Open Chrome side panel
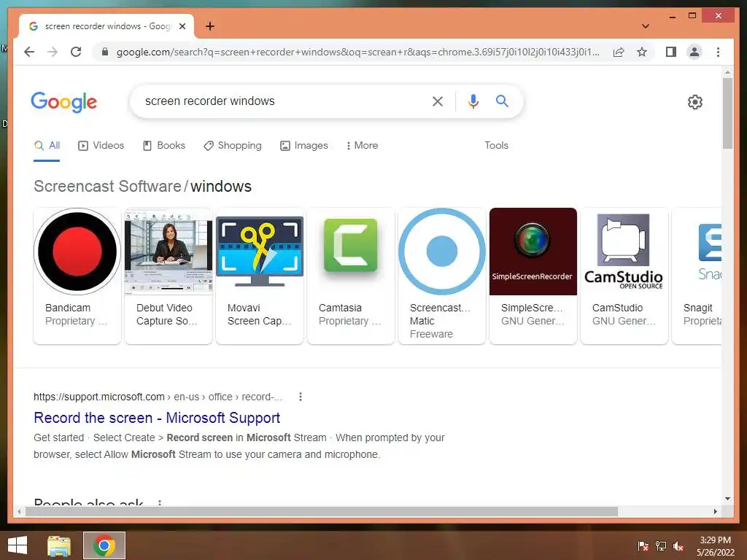This screenshot has width=747, height=560. [x=671, y=52]
